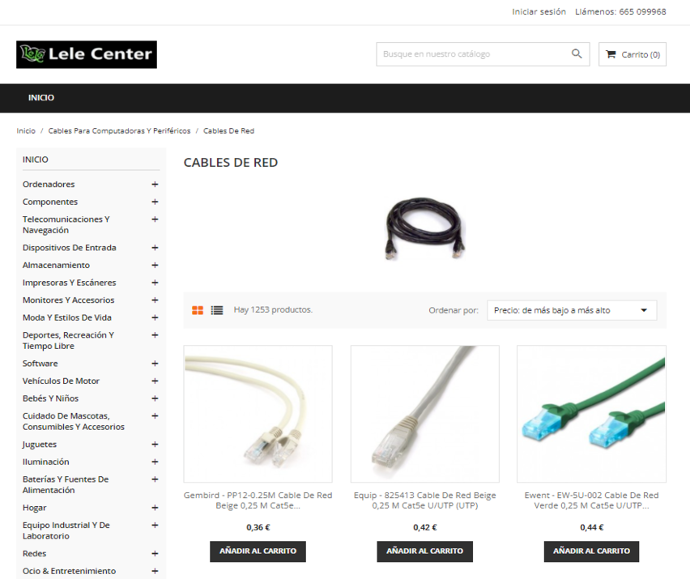
Task: Select INICIO in the black navigation bar
Action: [x=41, y=98]
